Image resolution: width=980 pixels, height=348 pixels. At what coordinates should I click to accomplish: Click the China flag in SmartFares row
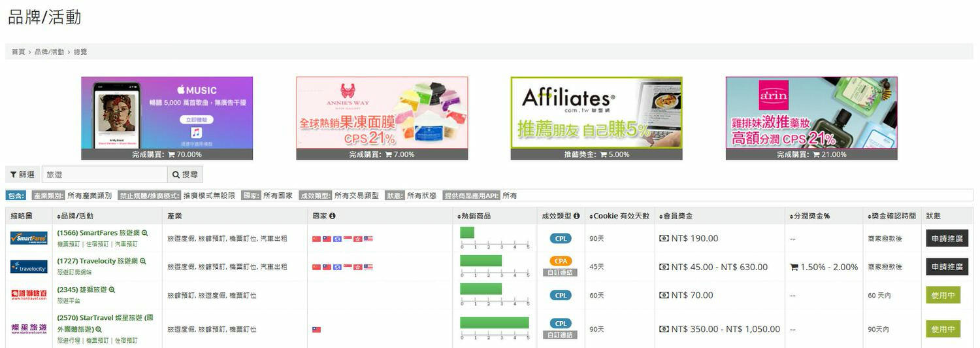pyautogui.click(x=317, y=239)
